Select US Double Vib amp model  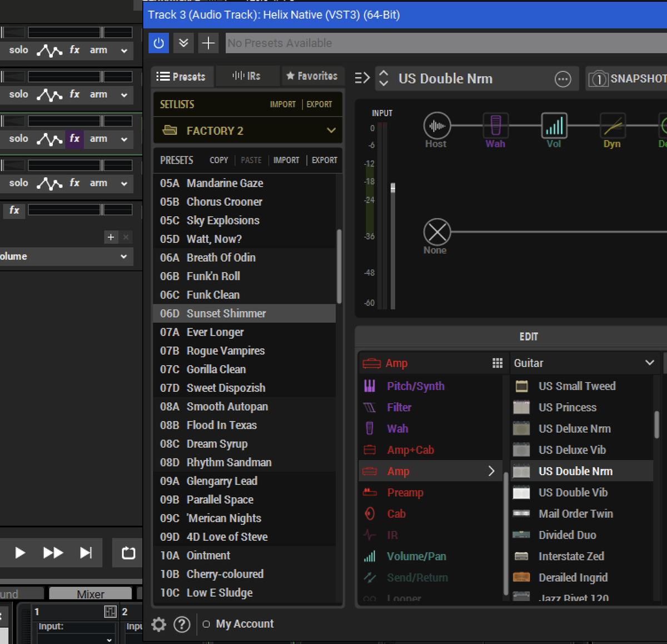click(581, 492)
